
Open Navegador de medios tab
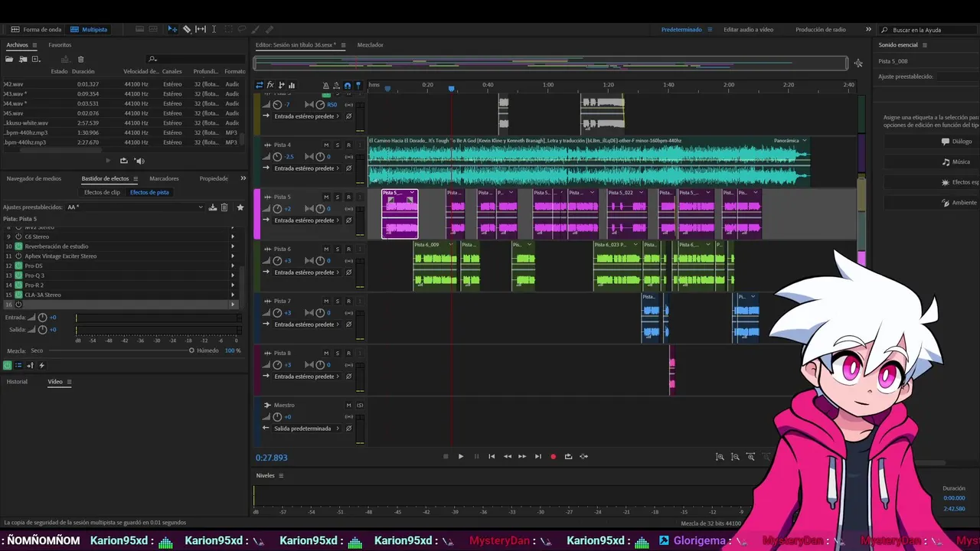point(34,178)
